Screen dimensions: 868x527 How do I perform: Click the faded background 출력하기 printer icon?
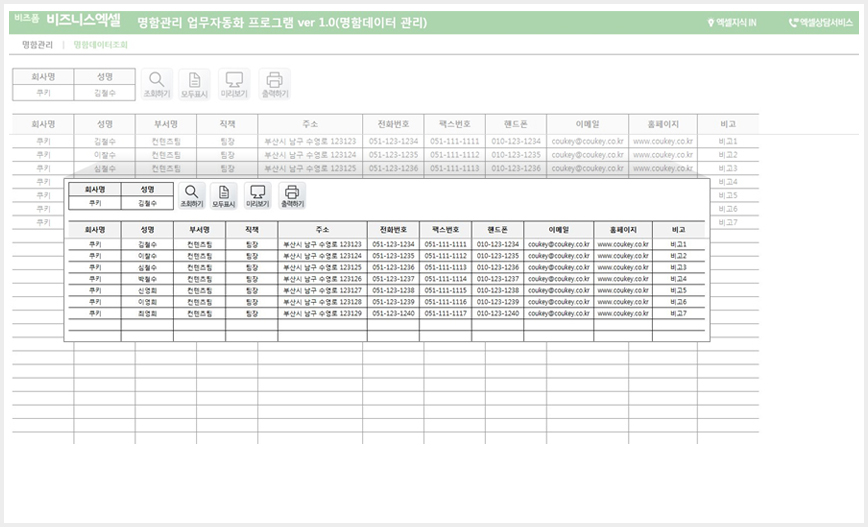point(275,84)
